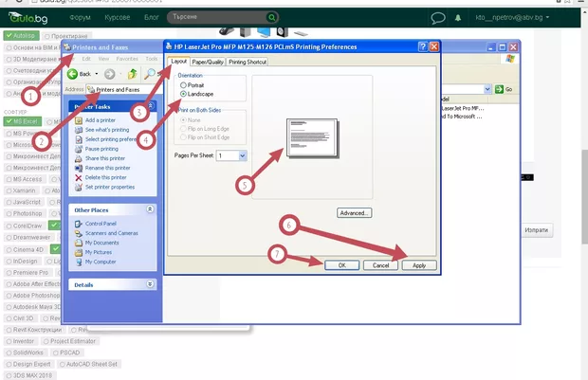Toggle the 3DS MAX 2018 tag
588x380 pixels.
pyautogui.click(x=29, y=375)
